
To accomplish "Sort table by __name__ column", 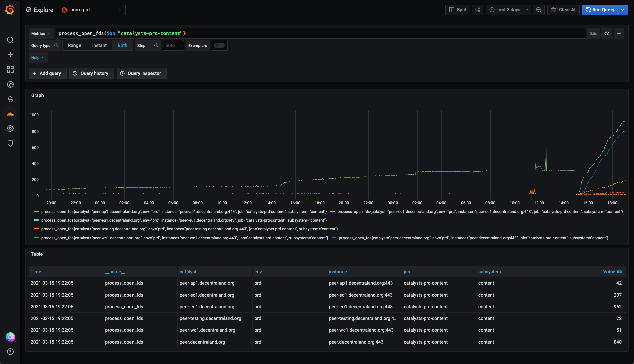I will (115, 272).
